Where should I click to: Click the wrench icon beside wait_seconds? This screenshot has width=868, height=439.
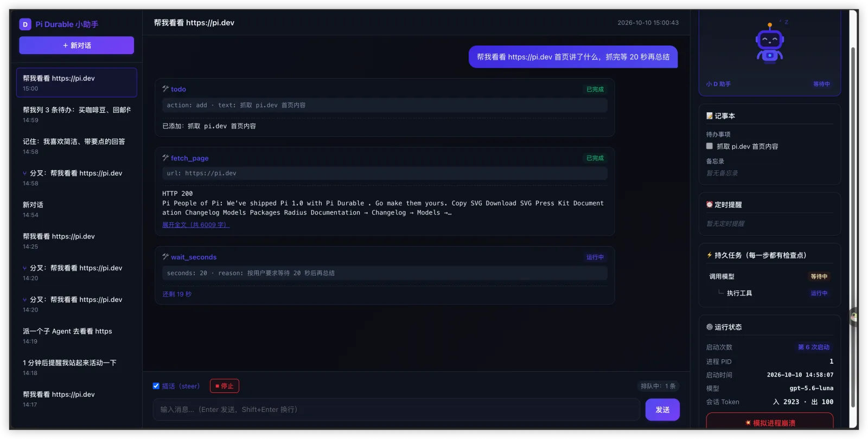pyautogui.click(x=165, y=257)
